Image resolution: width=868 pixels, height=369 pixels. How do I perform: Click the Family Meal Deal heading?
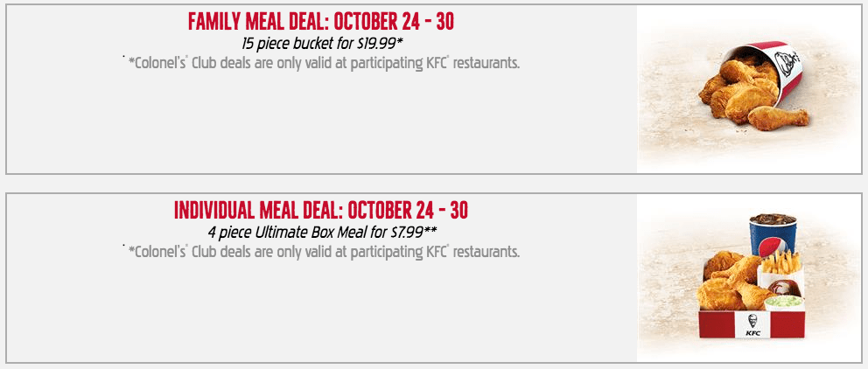[x=320, y=22]
